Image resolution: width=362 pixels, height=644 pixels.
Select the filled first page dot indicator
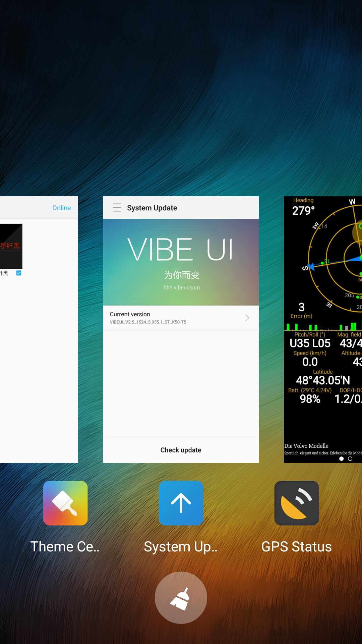point(342,459)
